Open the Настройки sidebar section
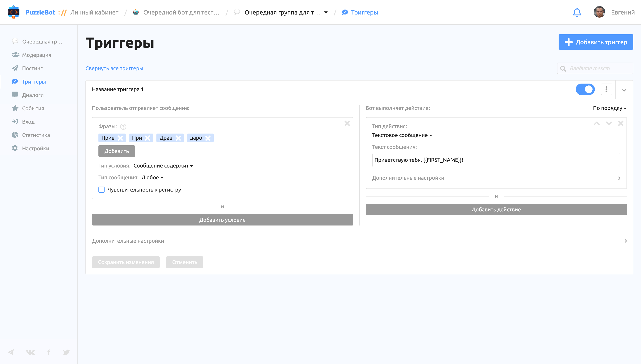The height and width of the screenshot is (364, 641). (x=31, y=148)
